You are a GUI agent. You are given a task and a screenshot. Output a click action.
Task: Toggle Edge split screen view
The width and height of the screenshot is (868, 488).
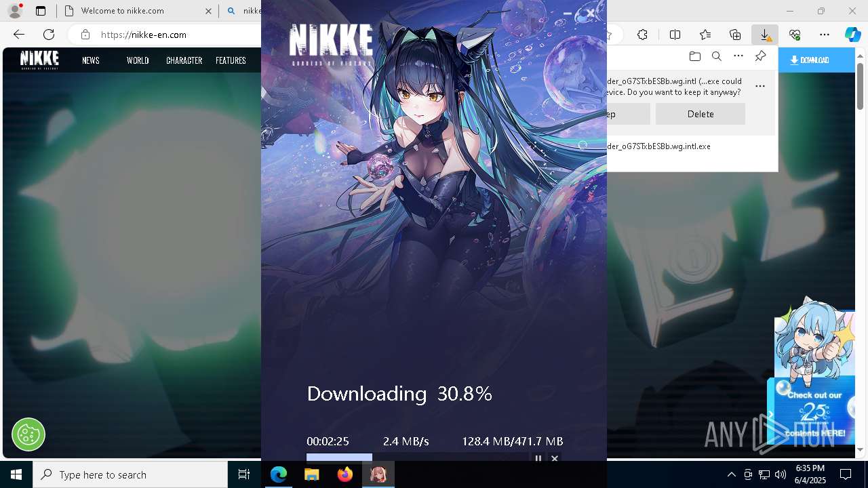click(x=675, y=35)
